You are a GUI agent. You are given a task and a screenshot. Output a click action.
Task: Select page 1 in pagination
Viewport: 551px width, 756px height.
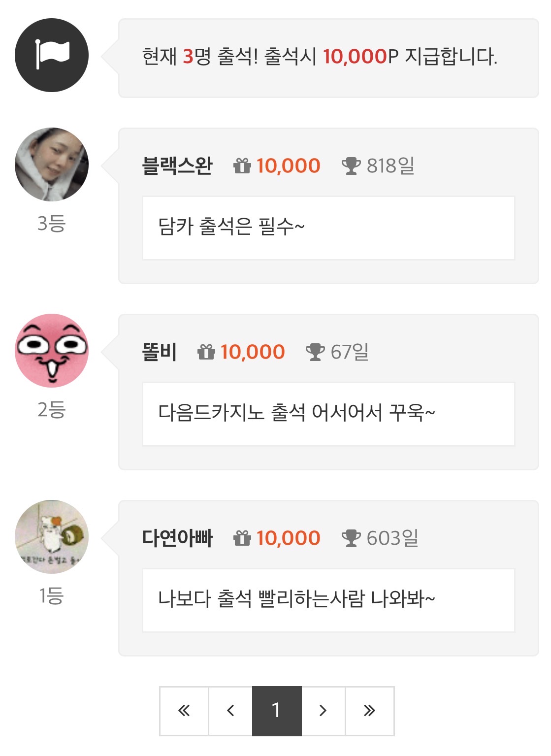(x=276, y=711)
